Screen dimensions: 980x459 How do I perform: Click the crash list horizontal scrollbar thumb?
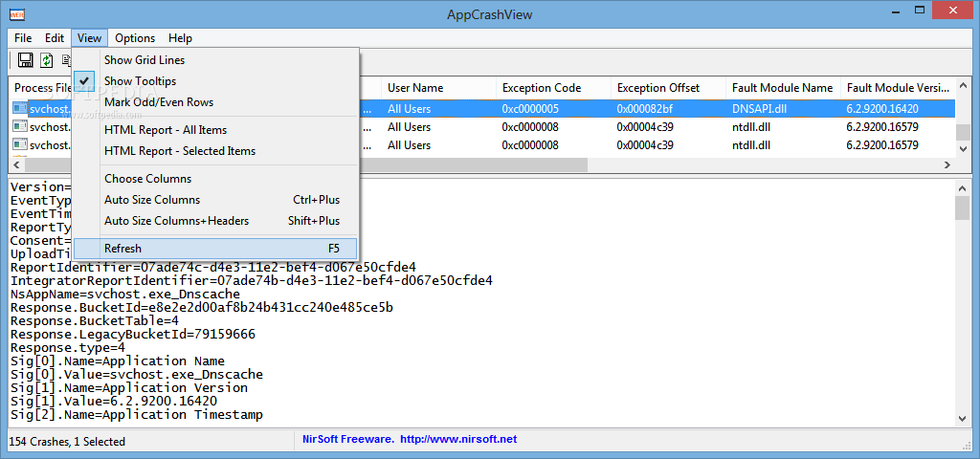(306, 164)
